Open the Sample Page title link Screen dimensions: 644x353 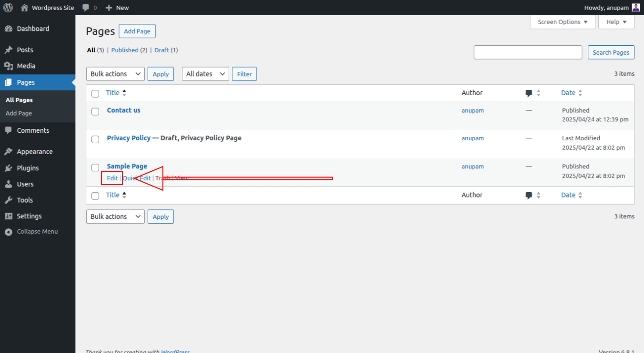point(127,166)
